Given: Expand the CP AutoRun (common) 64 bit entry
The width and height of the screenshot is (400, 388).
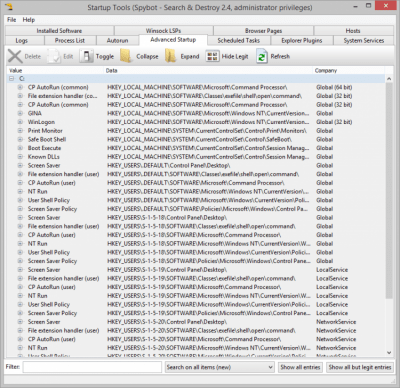Looking at the screenshot, I should coord(21,87).
